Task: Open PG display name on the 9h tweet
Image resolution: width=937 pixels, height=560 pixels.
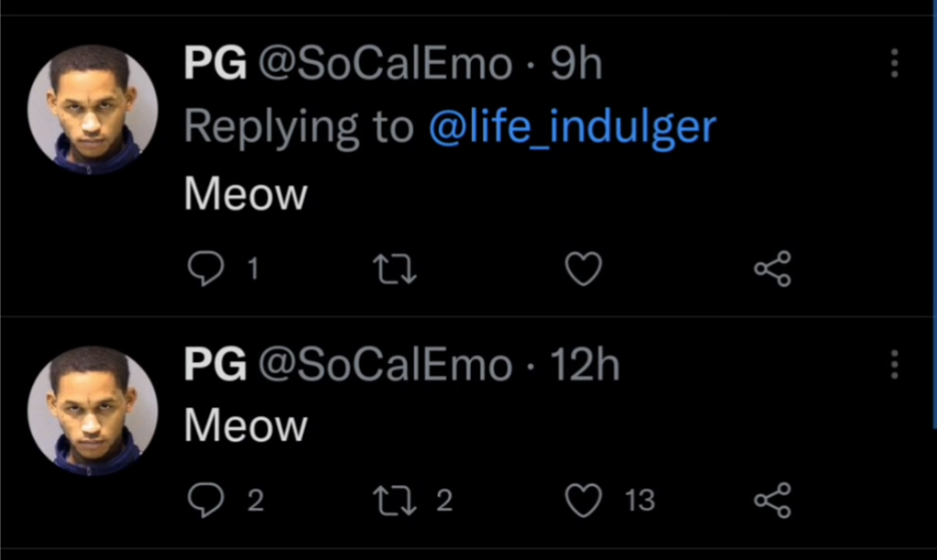Action: tap(215, 63)
